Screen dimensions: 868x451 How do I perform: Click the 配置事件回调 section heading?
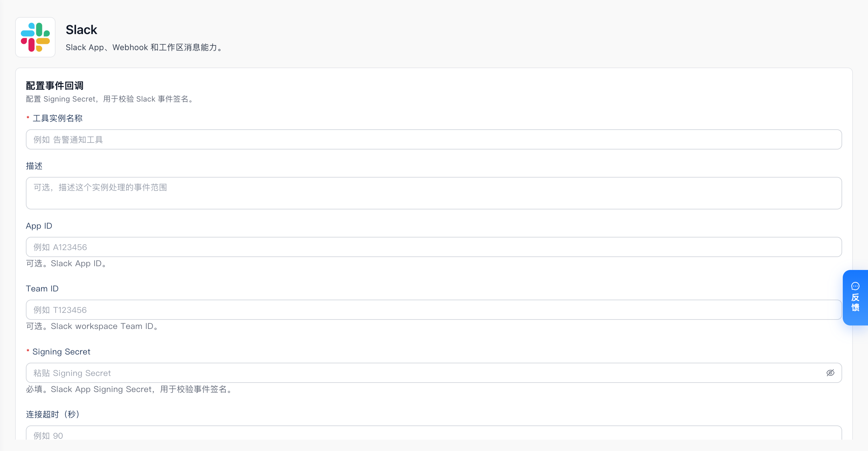55,85
